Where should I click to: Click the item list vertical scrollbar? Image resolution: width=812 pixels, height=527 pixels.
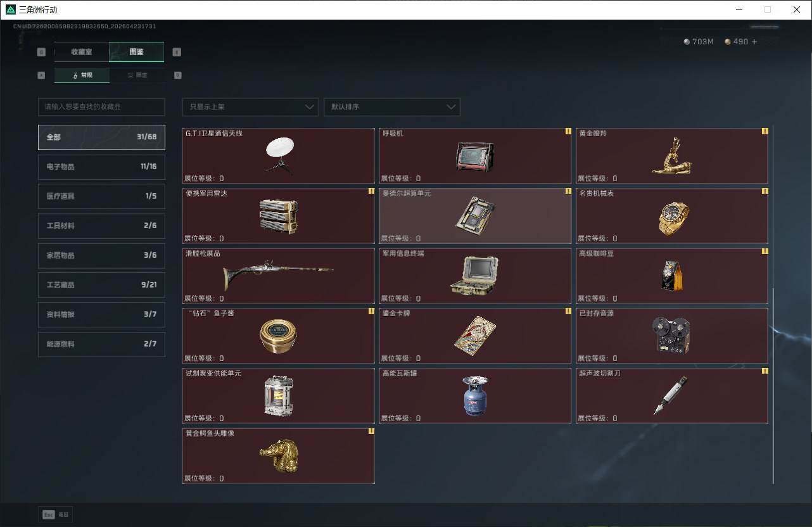[773, 386]
